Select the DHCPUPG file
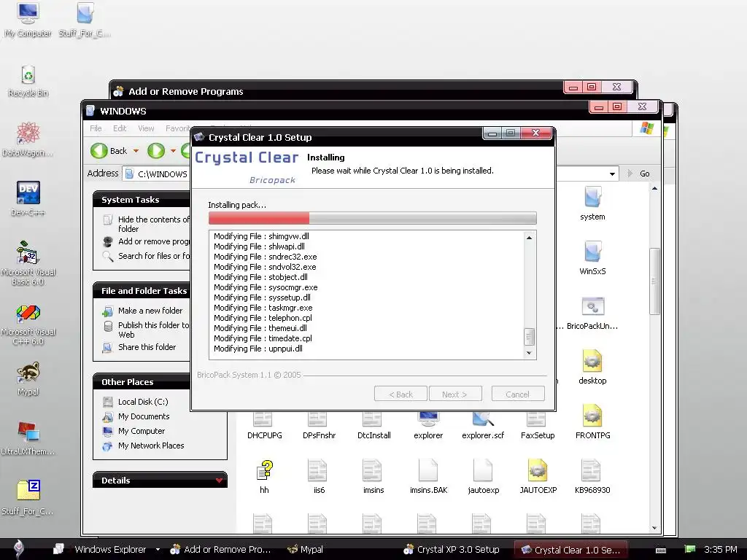The width and height of the screenshot is (747, 560). 264,425
